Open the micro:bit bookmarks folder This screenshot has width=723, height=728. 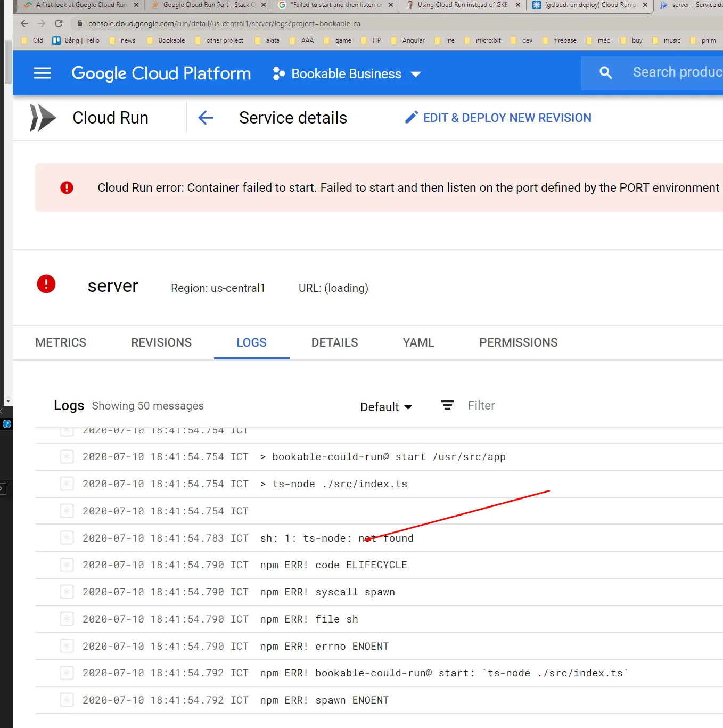point(482,40)
